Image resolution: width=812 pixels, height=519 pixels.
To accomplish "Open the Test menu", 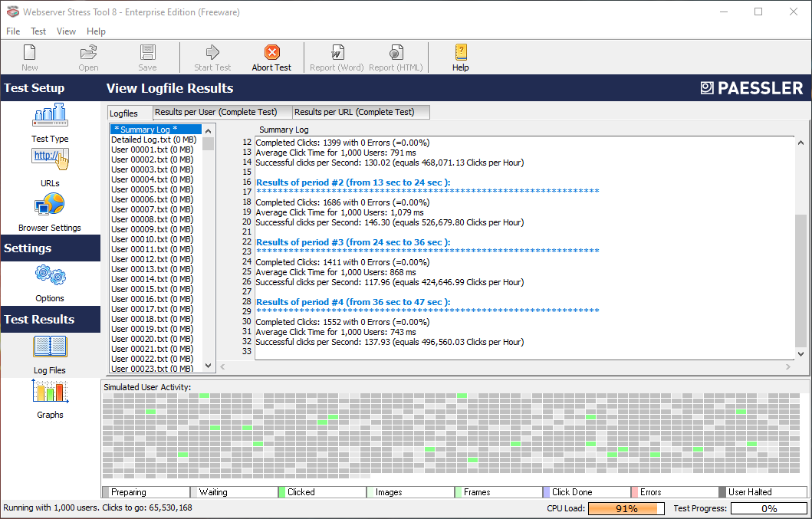I will (38, 31).
